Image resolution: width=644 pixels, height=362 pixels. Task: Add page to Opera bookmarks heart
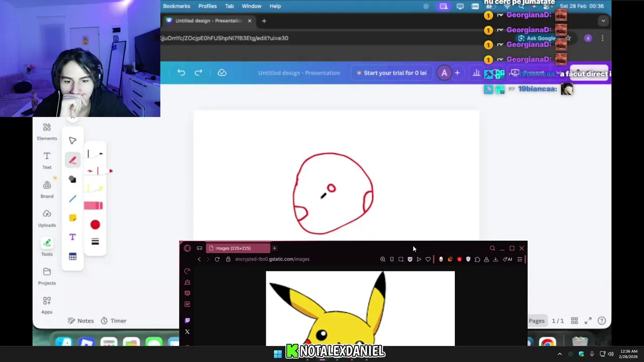(x=428, y=259)
